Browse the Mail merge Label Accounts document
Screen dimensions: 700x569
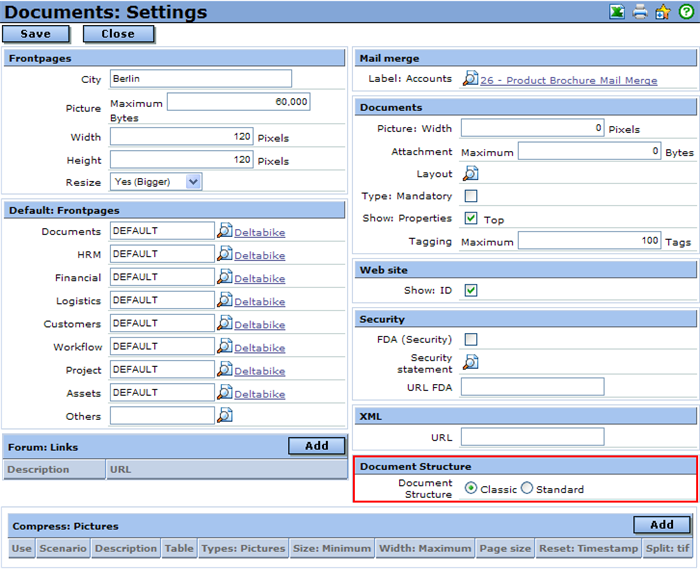tap(470, 78)
